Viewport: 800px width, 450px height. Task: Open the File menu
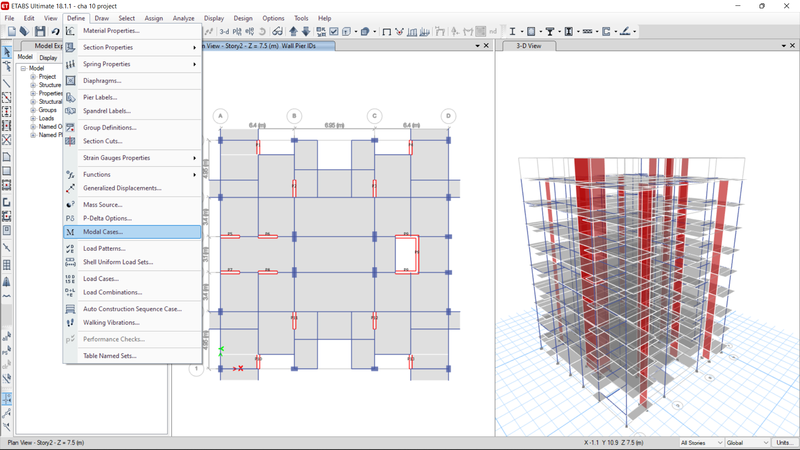click(9, 18)
